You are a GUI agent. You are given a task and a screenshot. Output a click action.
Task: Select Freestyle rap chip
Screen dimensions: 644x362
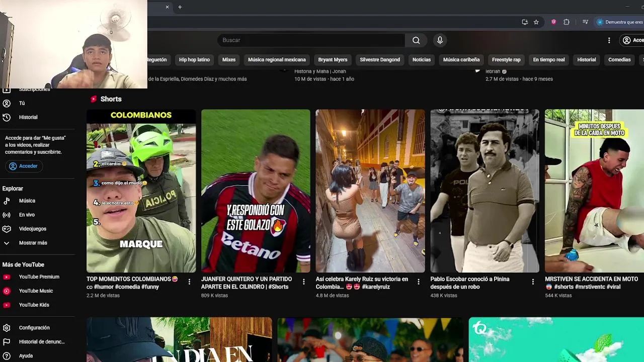tap(506, 59)
